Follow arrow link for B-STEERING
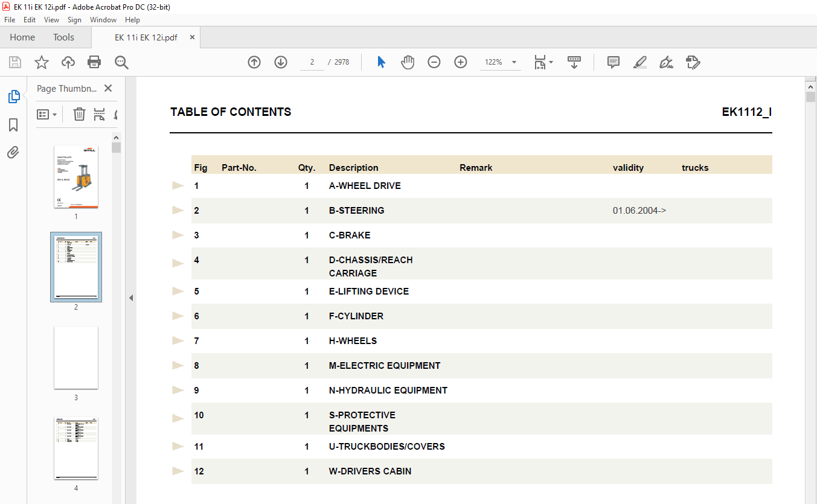This screenshot has height=504, width=817. tap(178, 210)
